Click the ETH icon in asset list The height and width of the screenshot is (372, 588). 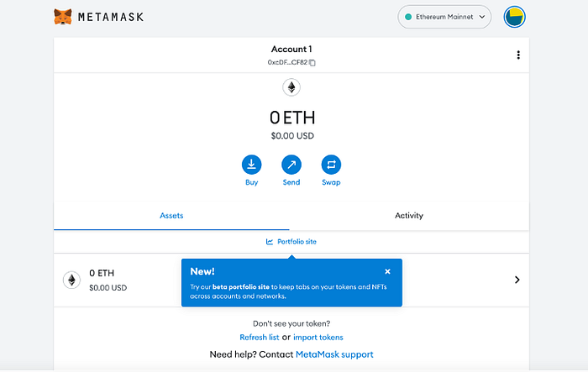[x=71, y=280]
